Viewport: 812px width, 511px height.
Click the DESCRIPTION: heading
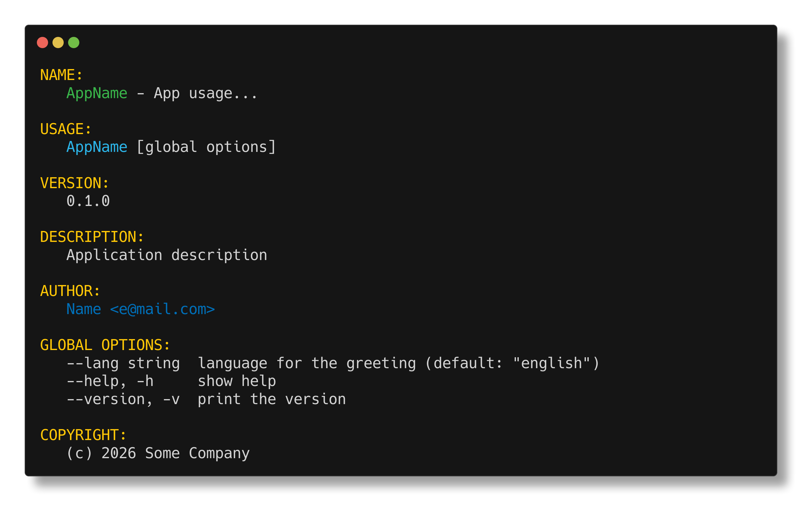click(92, 237)
